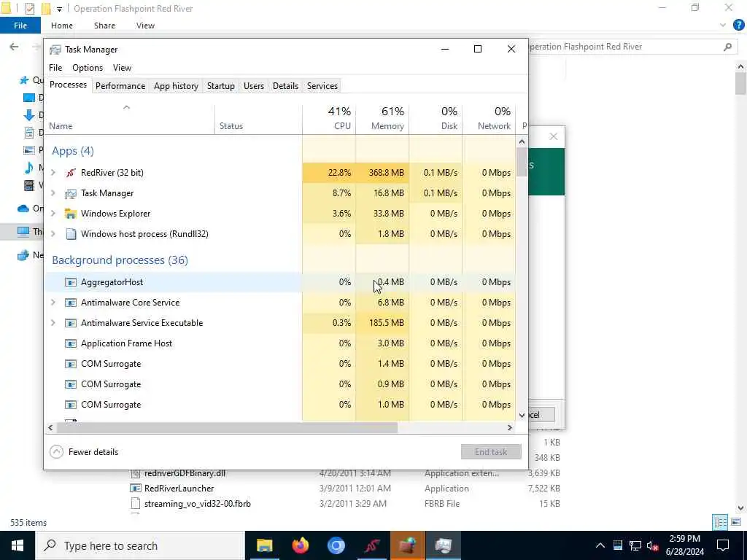Click the Antimalware Service Executable icon
747x560 pixels.
point(71,323)
